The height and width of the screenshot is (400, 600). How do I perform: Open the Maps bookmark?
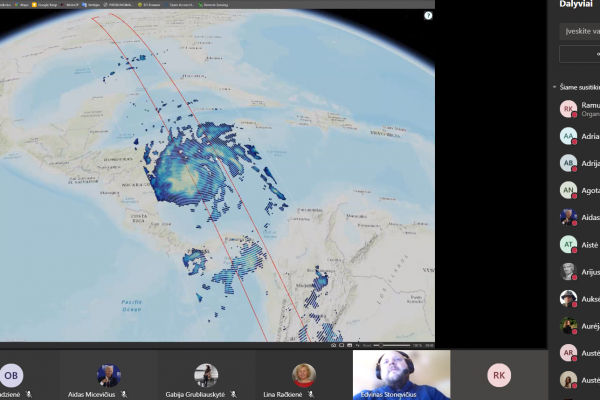coord(21,5)
